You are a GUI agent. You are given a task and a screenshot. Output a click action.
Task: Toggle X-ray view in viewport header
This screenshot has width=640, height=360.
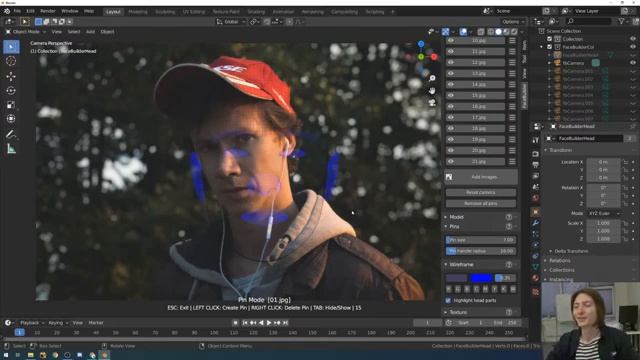tap(481, 31)
